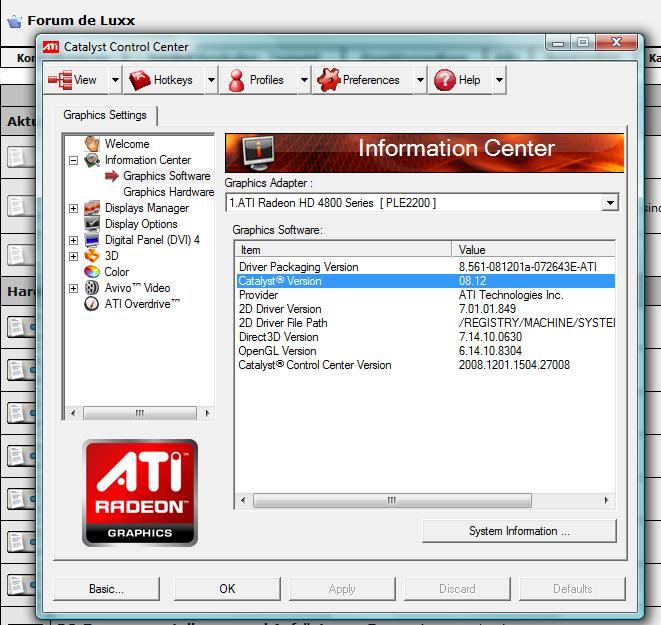This screenshot has height=625, width=661.
Task: Click the ATI Overdrive gauge icon
Action: tap(92, 304)
